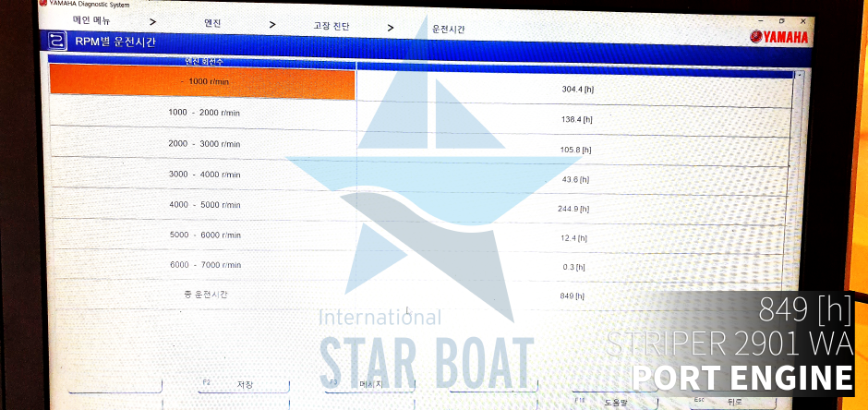Screen dimensions: 868x410
Task: Open 메인 메뉴 in the breadcrumb
Action: [91, 20]
